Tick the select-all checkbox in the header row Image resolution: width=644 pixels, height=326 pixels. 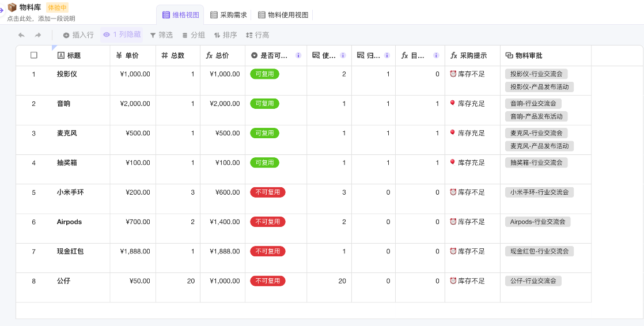click(x=34, y=55)
